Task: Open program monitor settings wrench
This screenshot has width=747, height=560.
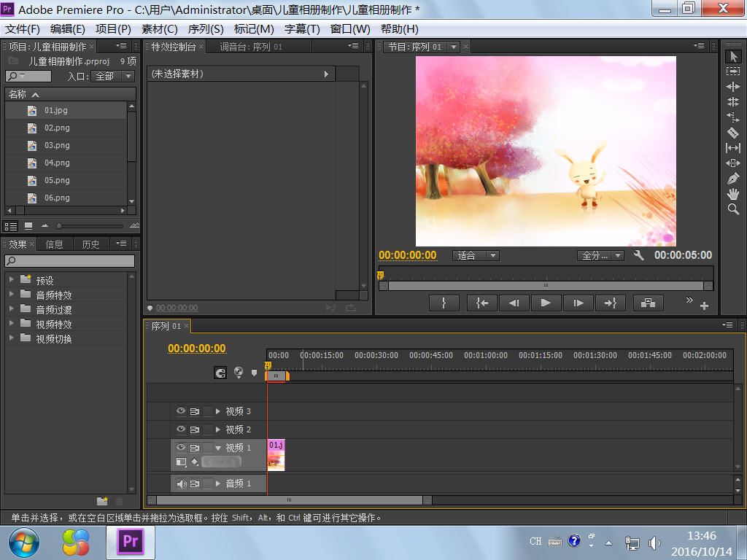Action: tap(639, 255)
